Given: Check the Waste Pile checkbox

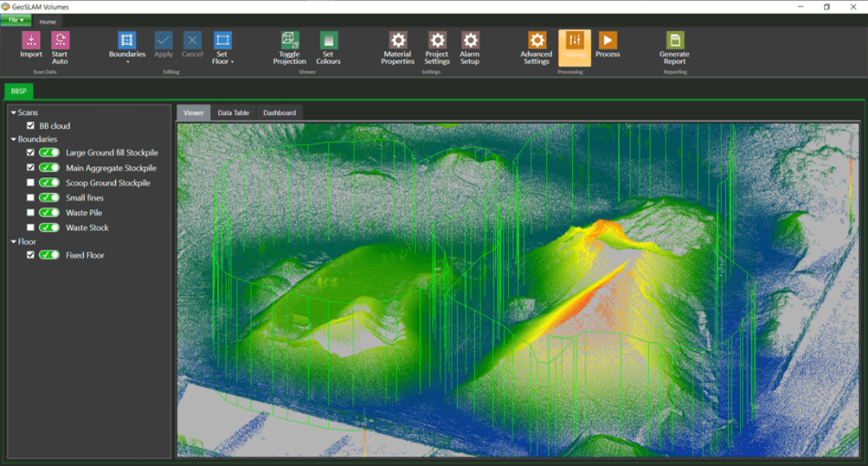Looking at the screenshot, I should point(30,212).
